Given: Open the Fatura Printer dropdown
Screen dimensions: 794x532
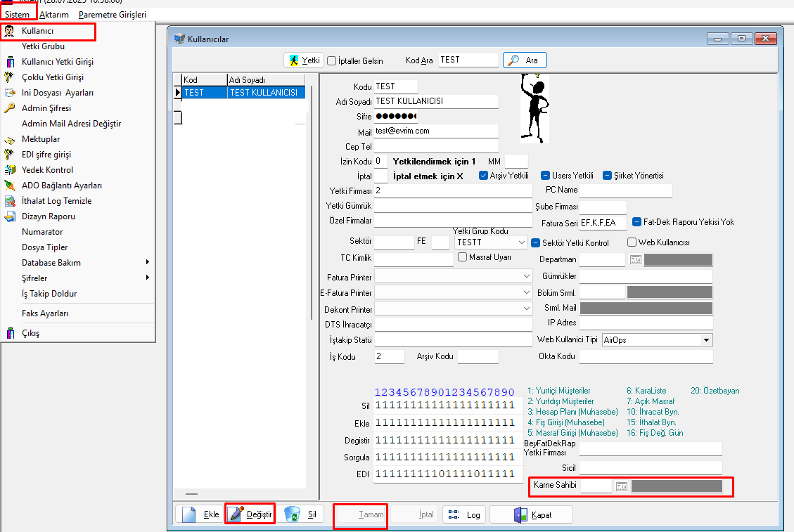Looking at the screenshot, I should pyautogui.click(x=527, y=276).
